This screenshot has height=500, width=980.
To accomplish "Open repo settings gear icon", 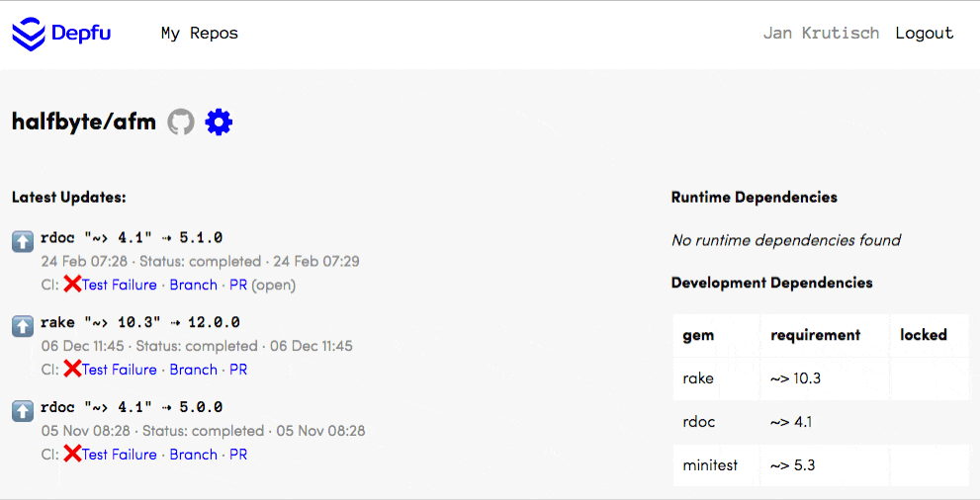I will pyautogui.click(x=219, y=123).
